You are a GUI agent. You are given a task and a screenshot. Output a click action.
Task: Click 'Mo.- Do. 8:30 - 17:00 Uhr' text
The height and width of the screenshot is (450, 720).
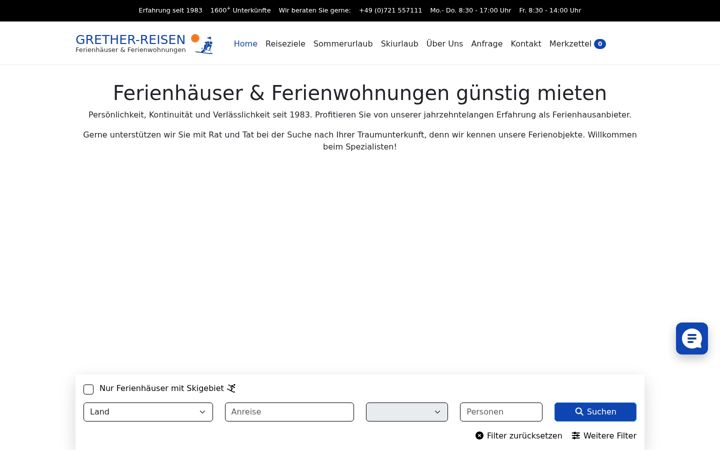point(470,11)
